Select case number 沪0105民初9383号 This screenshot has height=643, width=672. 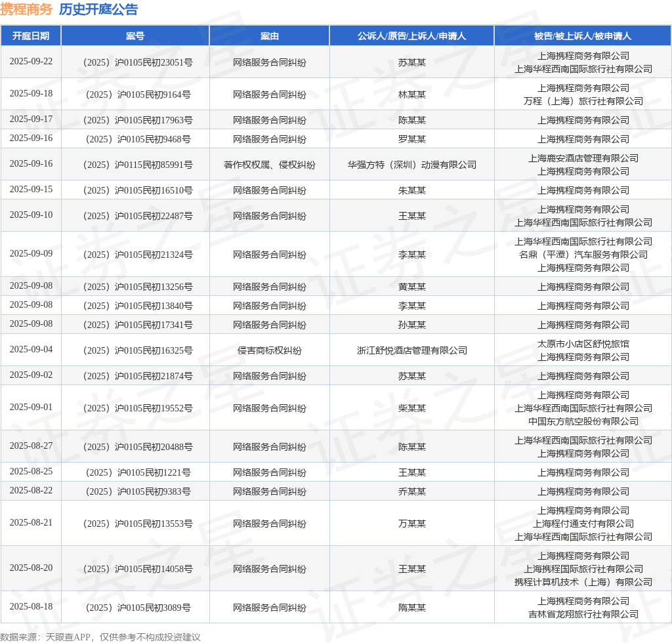click(138, 491)
